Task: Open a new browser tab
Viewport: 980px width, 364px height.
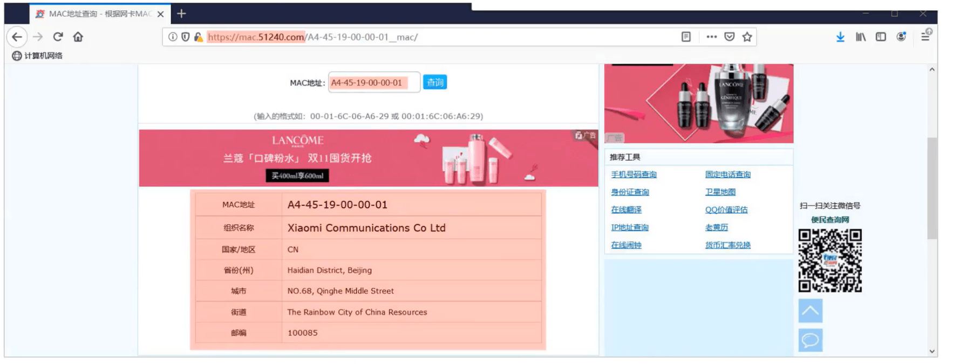Action: pos(182,14)
